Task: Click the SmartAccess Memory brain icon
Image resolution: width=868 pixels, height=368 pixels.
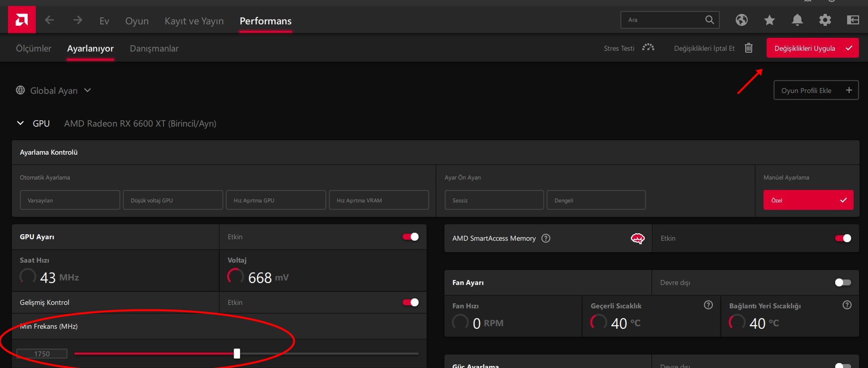Action: click(637, 238)
